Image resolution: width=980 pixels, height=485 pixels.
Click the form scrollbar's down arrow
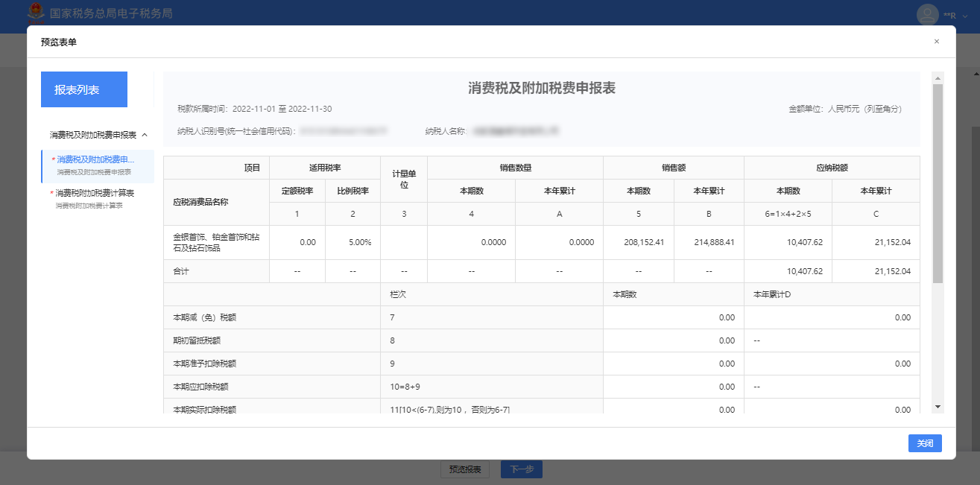click(x=938, y=407)
